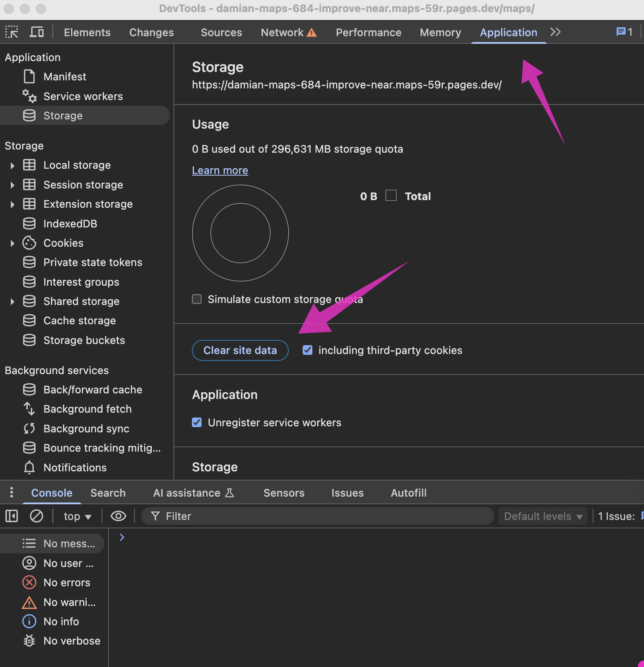Open the Issues drawer tab
Viewport: 644px width, 667px height.
tap(347, 493)
